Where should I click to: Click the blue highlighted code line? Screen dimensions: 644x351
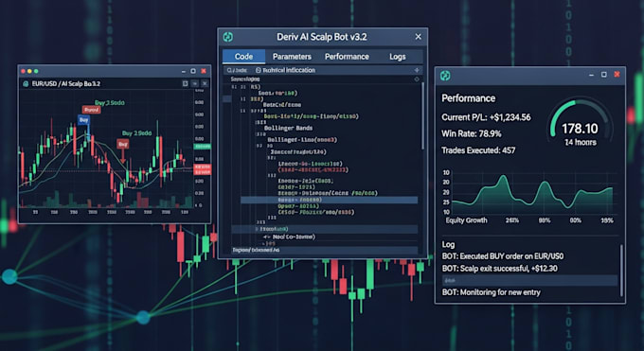(329, 200)
